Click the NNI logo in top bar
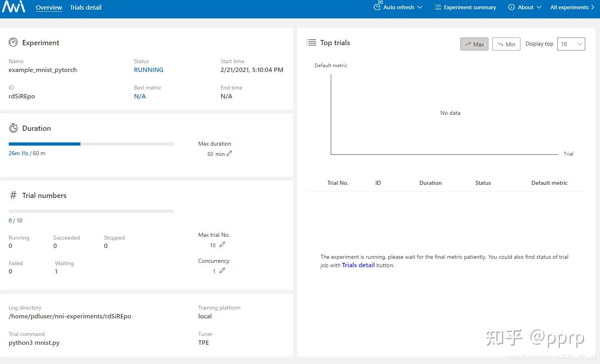This screenshot has height=364, width=600. pos(13,7)
